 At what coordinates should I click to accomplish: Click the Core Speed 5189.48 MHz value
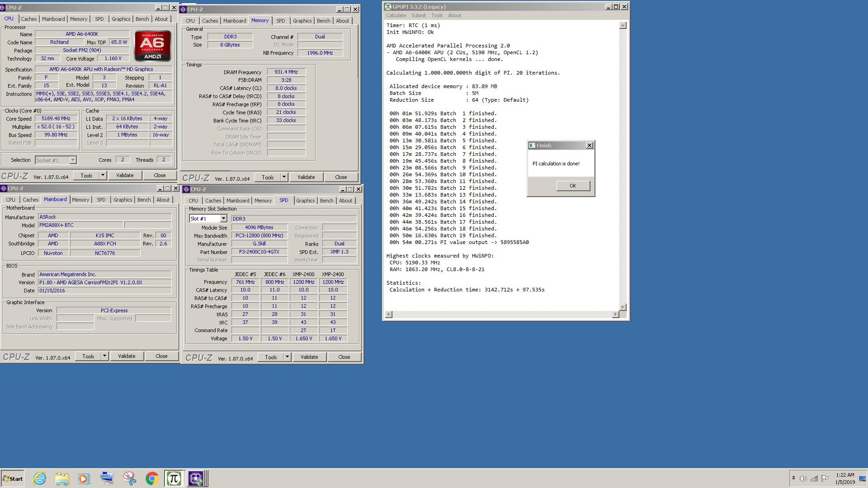[56, 119]
